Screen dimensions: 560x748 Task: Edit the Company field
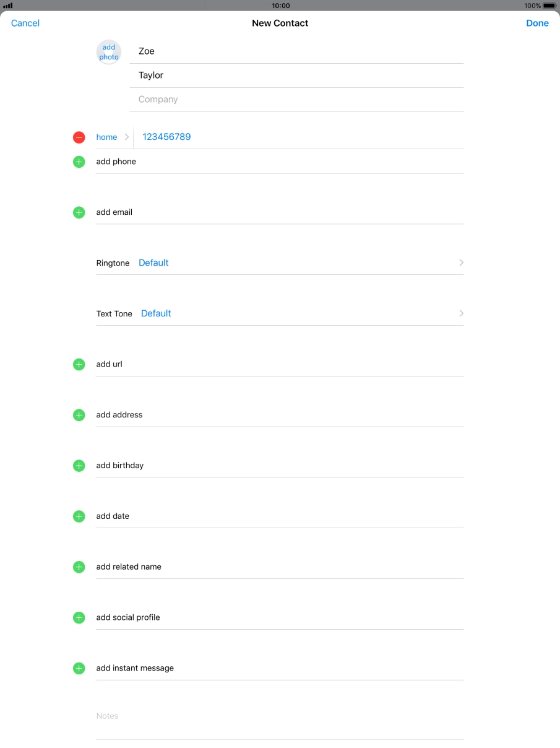[x=296, y=100]
